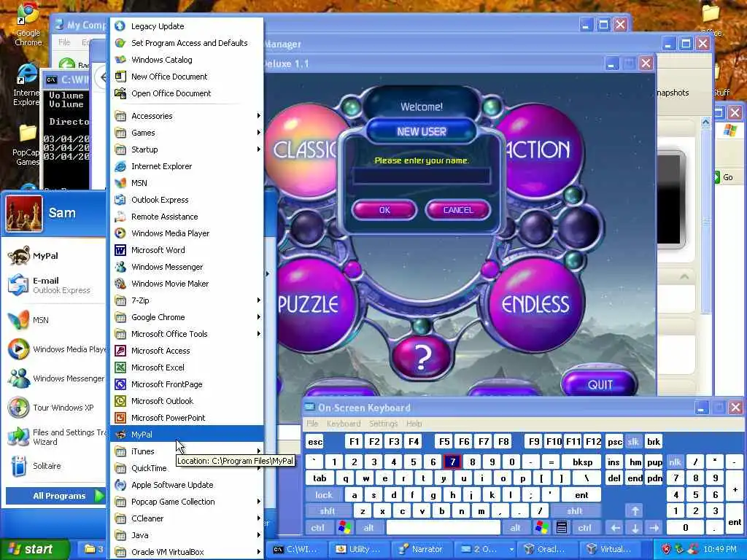Image resolution: width=747 pixels, height=560 pixels.
Task: Switch to Narrator taskbar button
Action: click(421, 549)
